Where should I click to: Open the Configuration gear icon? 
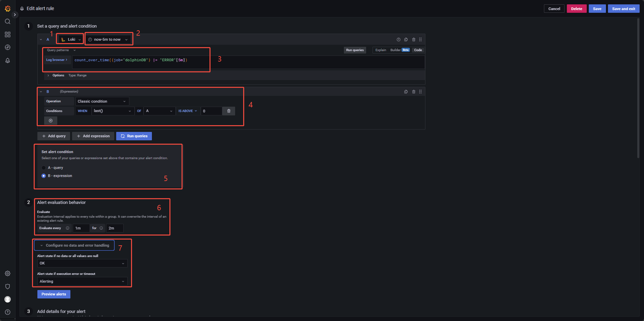click(7, 274)
